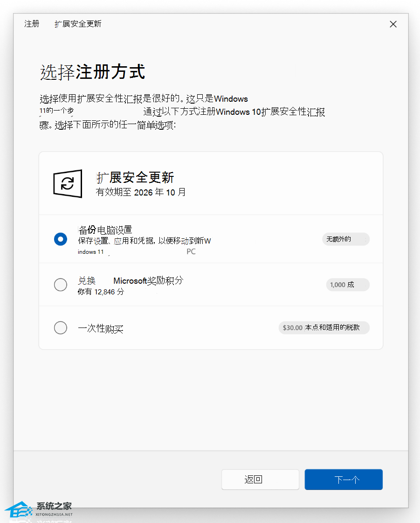
Task: Click the Microsoft奖励积分 label text
Action: click(148, 280)
